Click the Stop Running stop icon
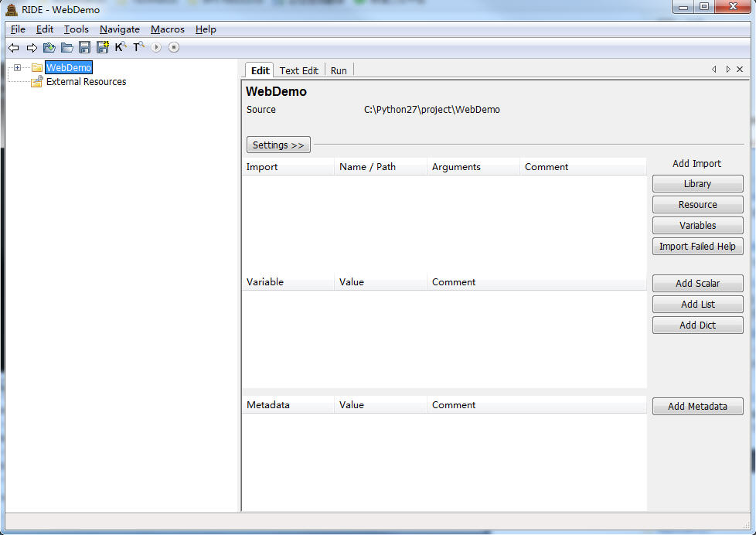 [174, 47]
